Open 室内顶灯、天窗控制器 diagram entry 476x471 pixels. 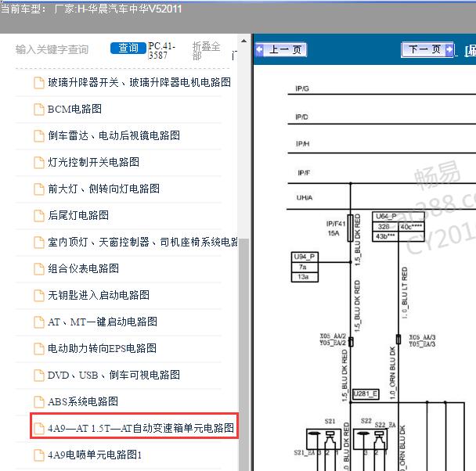click(x=142, y=243)
